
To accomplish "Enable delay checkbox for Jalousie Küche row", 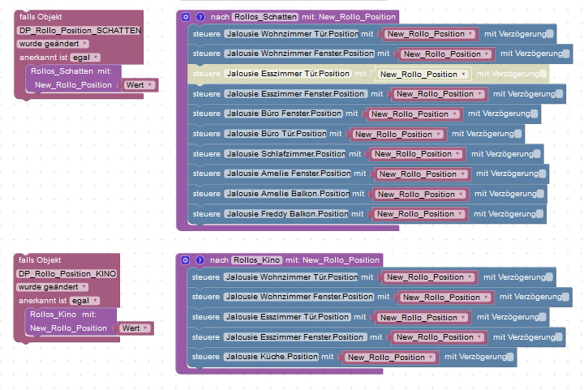I will pos(510,357).
